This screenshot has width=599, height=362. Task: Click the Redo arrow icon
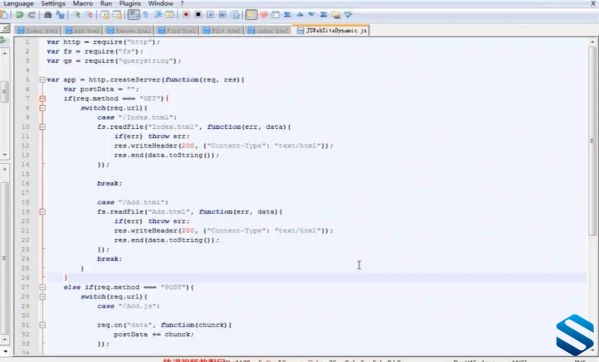click(32, 15)
